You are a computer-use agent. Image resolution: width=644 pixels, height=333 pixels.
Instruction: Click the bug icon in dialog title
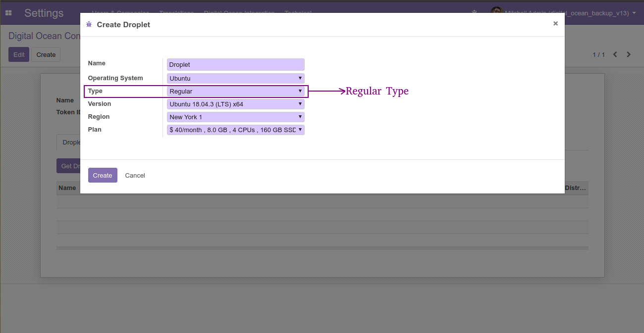coord(89,24)
